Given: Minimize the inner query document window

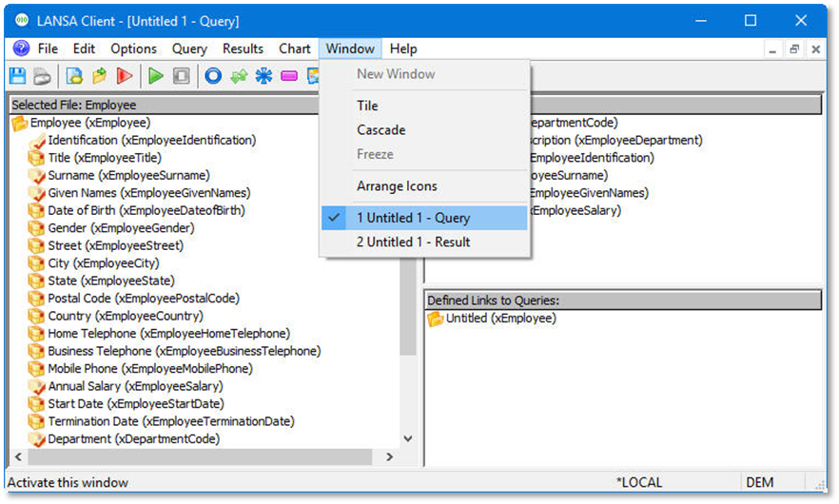Looking at the screenshot, I should pyautogui.click(x=772, y=49).
